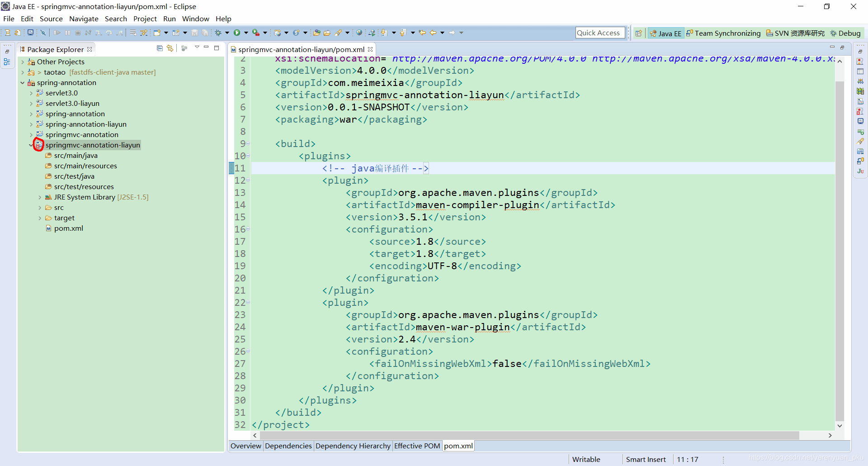Image resolution: width=868 pixels, height=466 pixels.
Task: Click the Last Edit Location icon
Action: tap(422, 33)
